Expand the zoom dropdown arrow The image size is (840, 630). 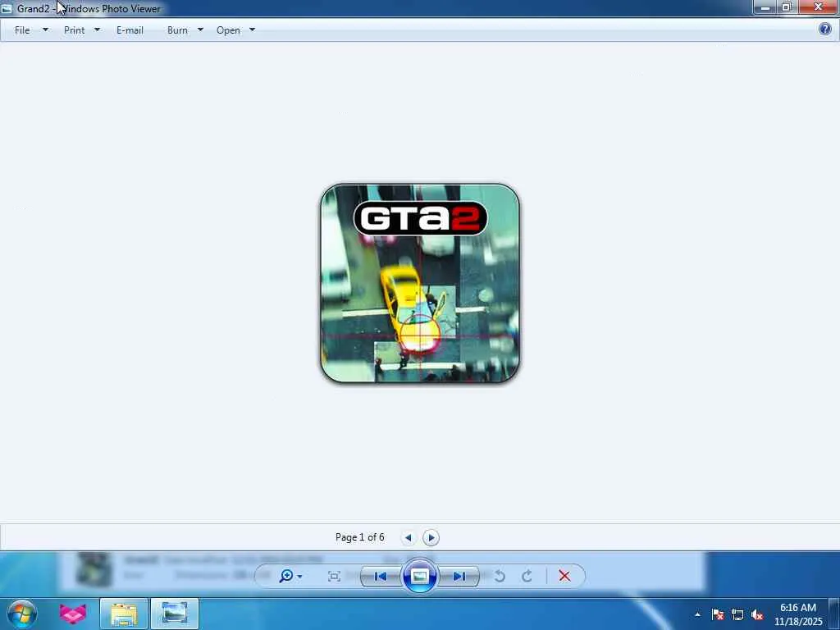pos(299,577)
